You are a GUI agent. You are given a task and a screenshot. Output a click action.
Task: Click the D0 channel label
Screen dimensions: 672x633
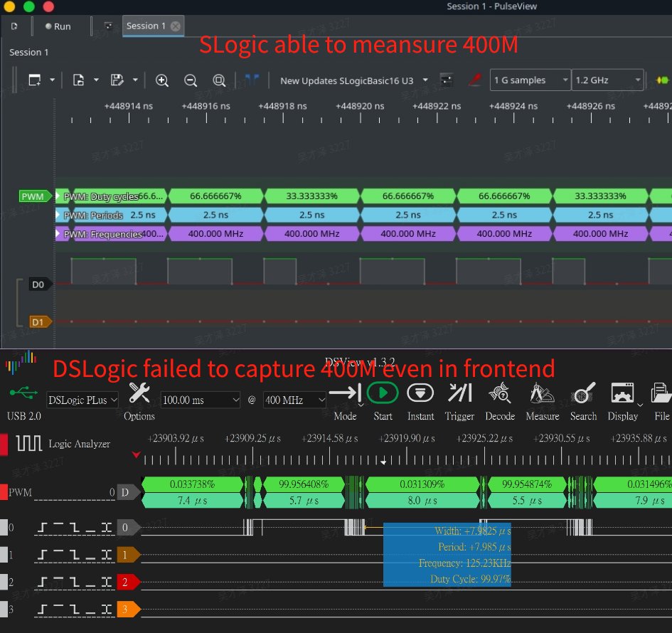click(40, 284)
